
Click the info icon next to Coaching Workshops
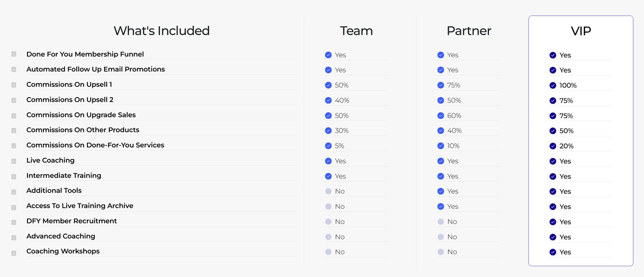click(14, 251)
